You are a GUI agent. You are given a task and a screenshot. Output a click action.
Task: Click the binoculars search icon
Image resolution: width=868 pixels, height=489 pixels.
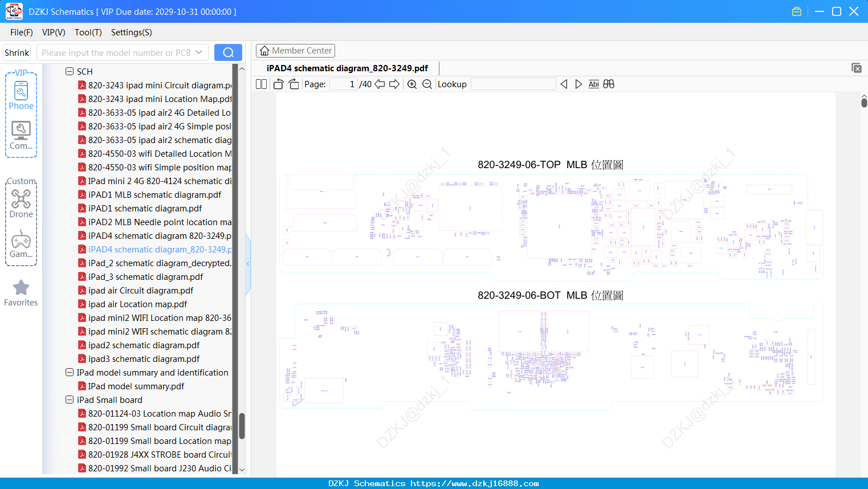pos(609,84)
